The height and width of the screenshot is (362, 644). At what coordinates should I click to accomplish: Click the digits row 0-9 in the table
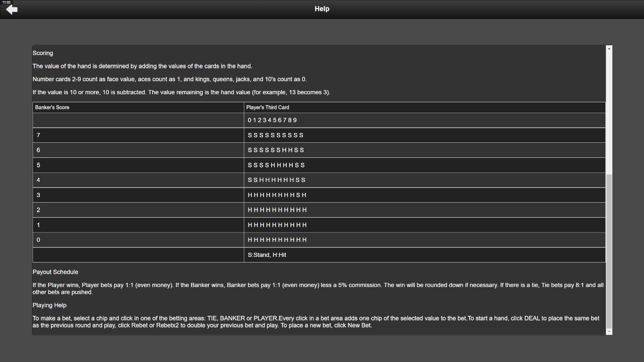(x=272, y=120)
